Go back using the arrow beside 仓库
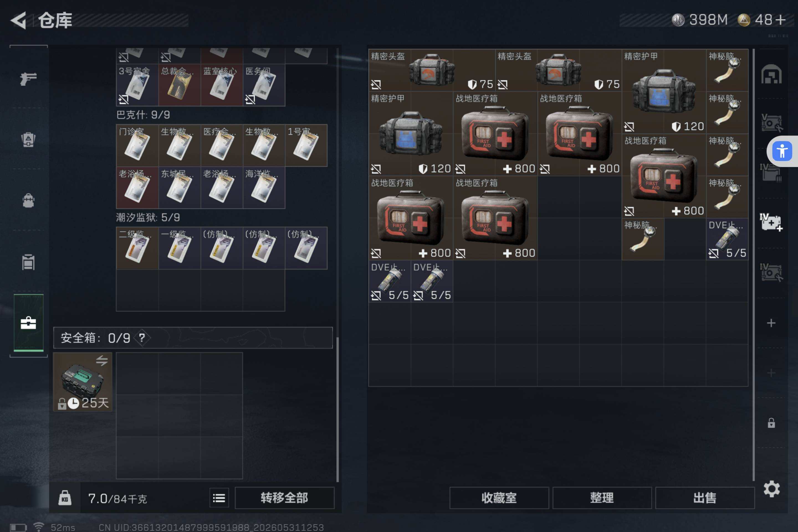This screenshot has width=798, height=532. pos(18,20)
